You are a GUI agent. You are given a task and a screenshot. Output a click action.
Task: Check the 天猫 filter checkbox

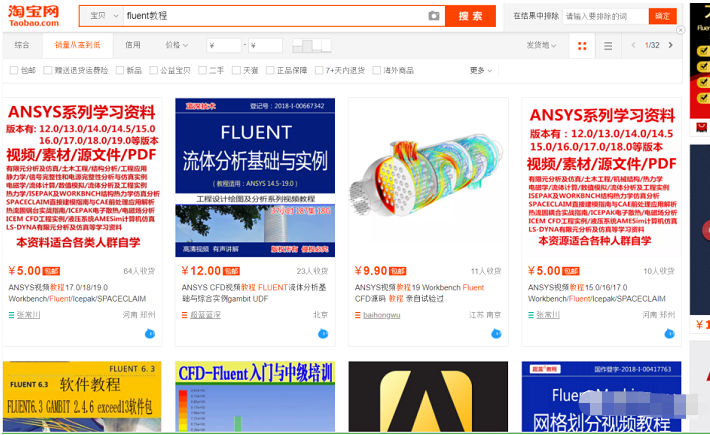coord(236,70)
